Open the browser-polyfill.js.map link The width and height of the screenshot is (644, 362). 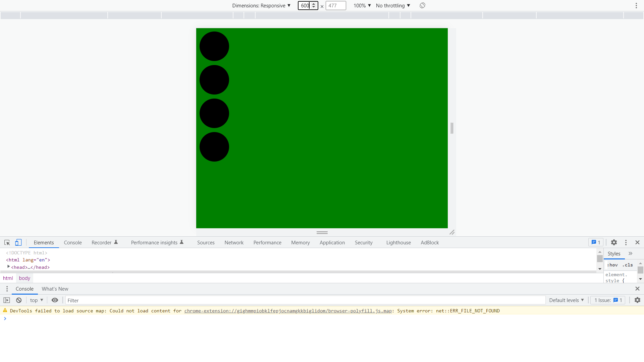point(288,311)
